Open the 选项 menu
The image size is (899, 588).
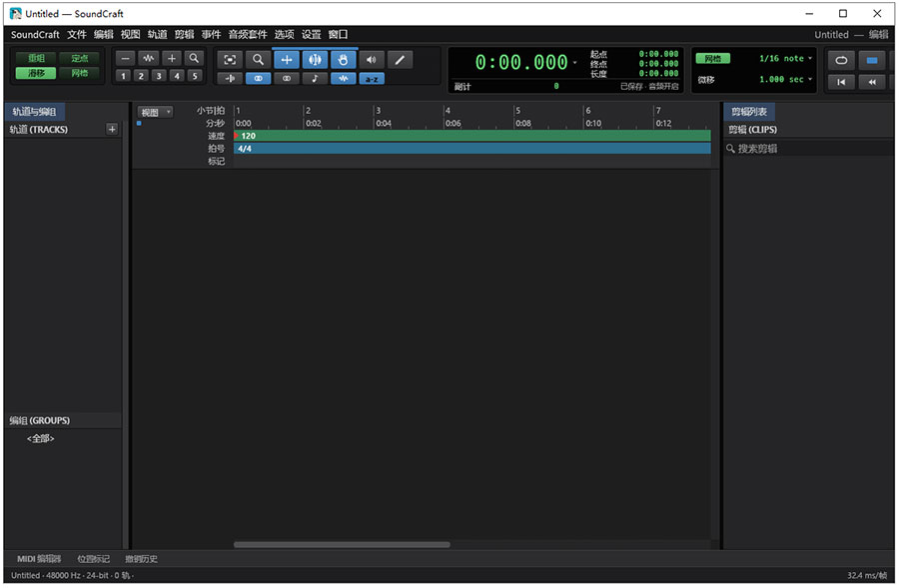tap(284, 34)
